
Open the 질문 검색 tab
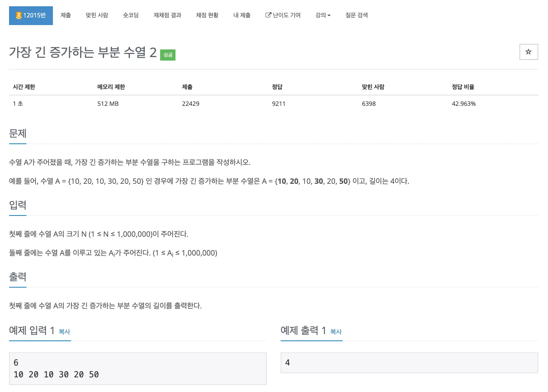click(357, 15)
